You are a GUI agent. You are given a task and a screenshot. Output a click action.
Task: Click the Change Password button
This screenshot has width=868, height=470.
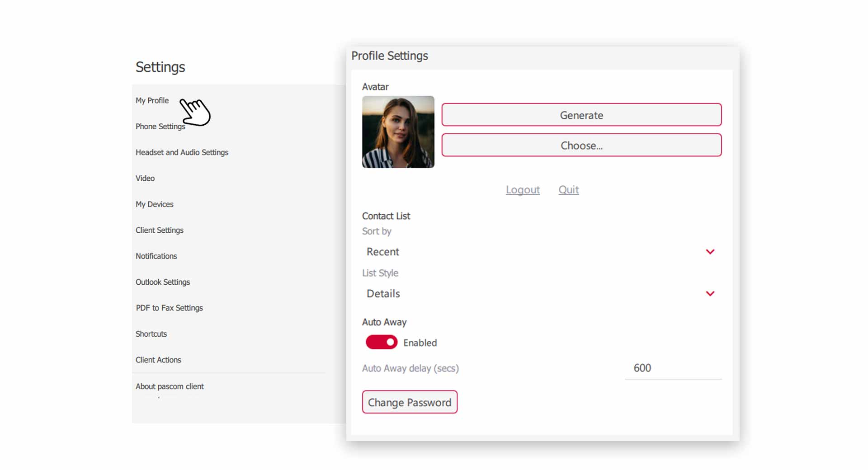pyautogui.click(x=410, y=402)
